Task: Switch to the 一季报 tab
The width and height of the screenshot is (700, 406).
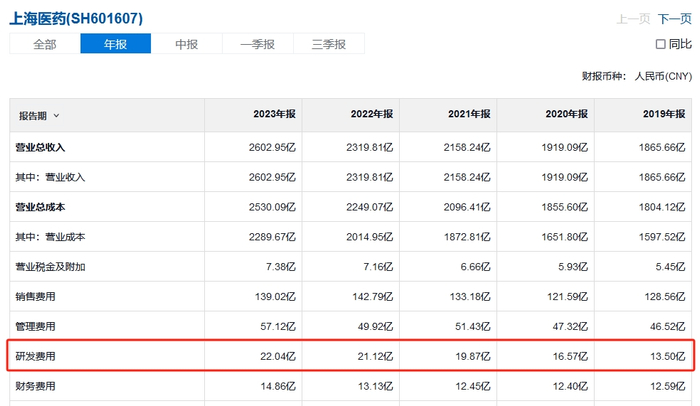Action: [x=257, y=44]
